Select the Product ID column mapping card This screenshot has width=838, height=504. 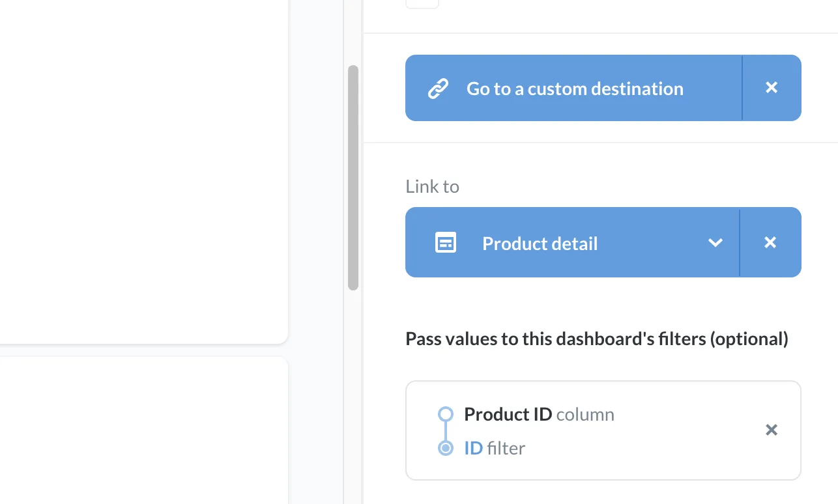coord(603,430)
